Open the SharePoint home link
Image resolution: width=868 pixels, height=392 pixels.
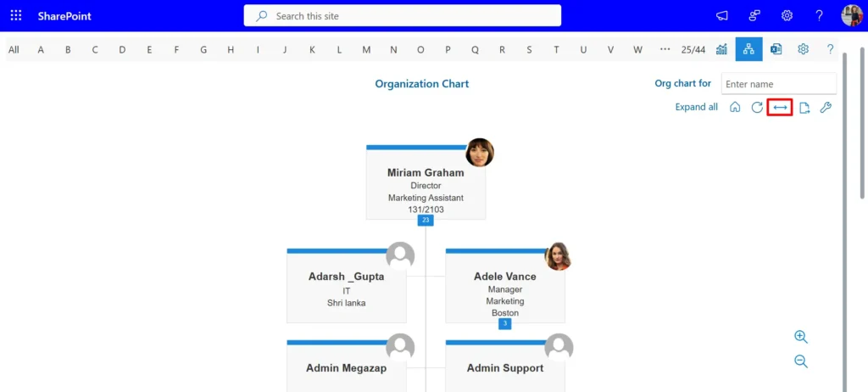pos(64,16)
